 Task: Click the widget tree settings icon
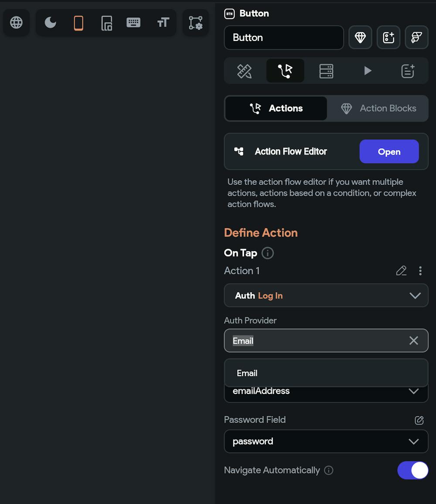[195, 23]
